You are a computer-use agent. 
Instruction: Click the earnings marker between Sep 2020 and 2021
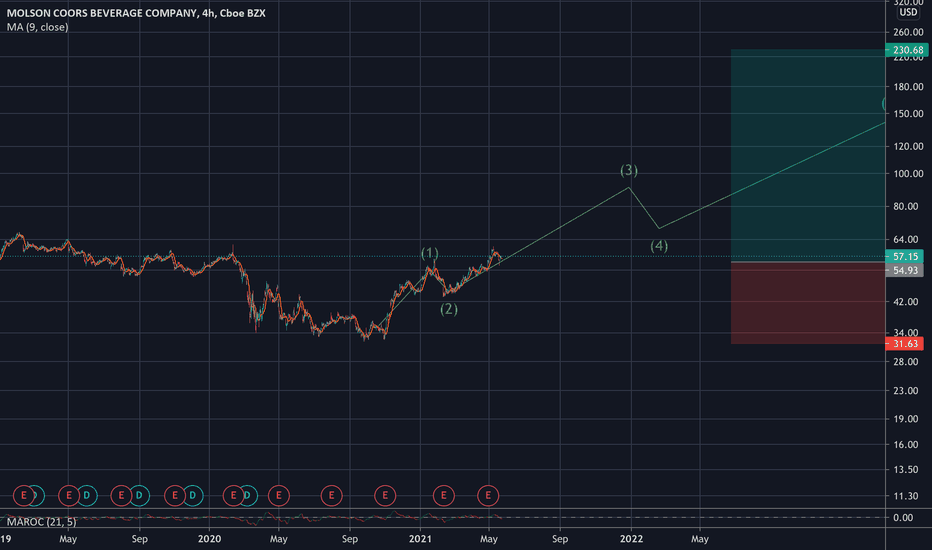385,495
